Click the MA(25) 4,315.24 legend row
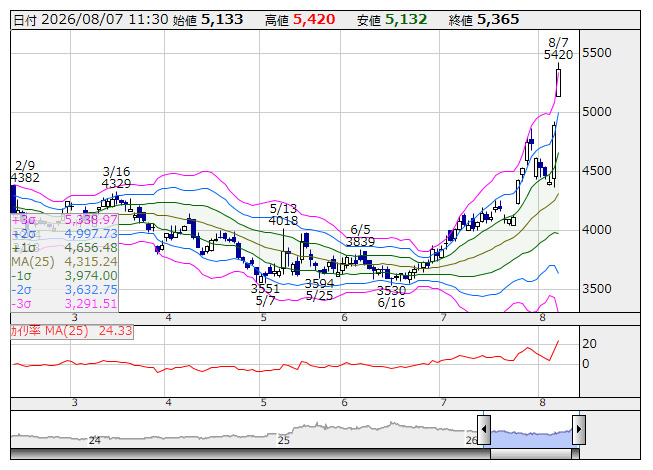The image size is (653, 470). pos(65,262)
